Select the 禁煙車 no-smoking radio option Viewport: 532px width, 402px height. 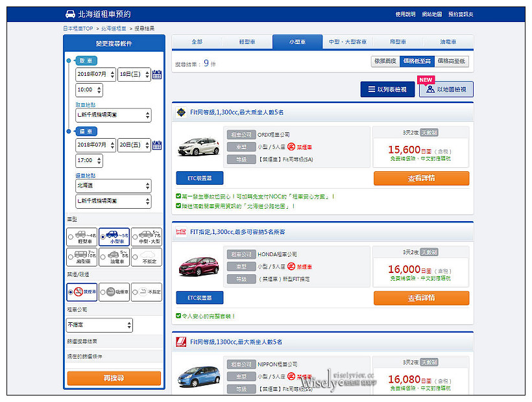[71, 292]
